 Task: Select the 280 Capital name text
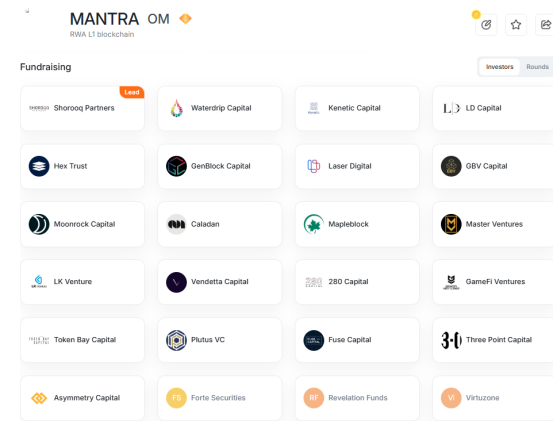coord(348,282)
